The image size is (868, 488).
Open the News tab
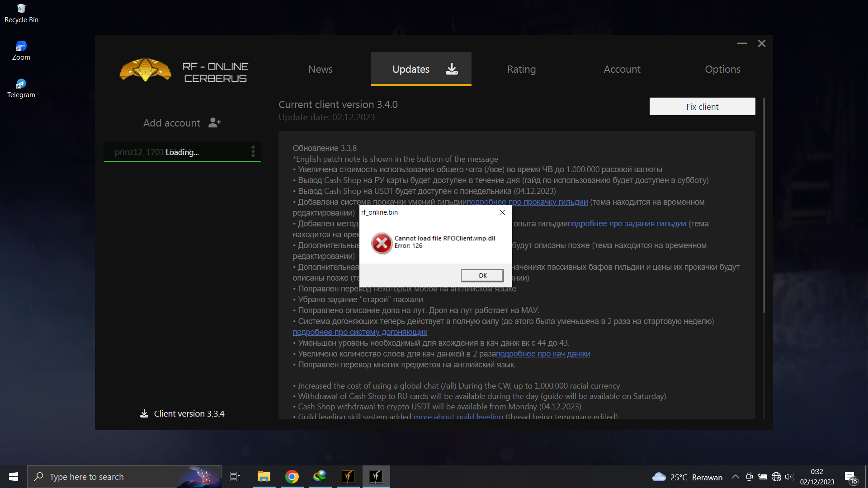320,69
